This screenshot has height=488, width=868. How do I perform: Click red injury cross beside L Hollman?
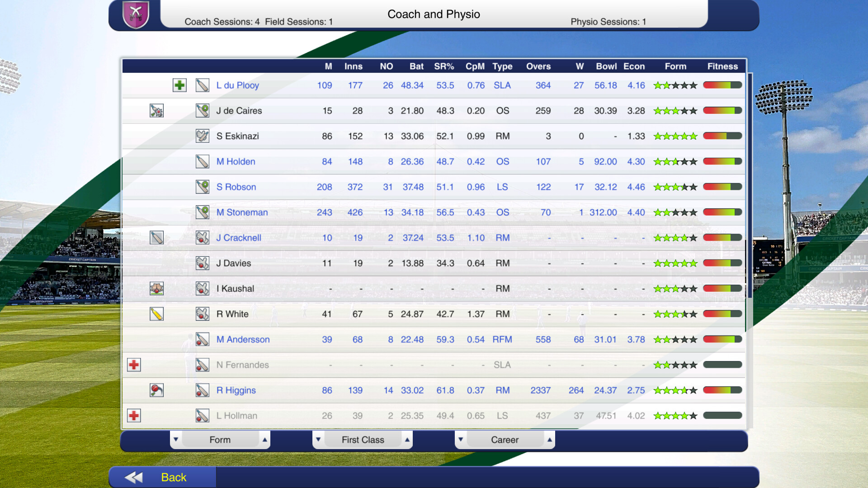pyautogui.click(x=134, y=416)
